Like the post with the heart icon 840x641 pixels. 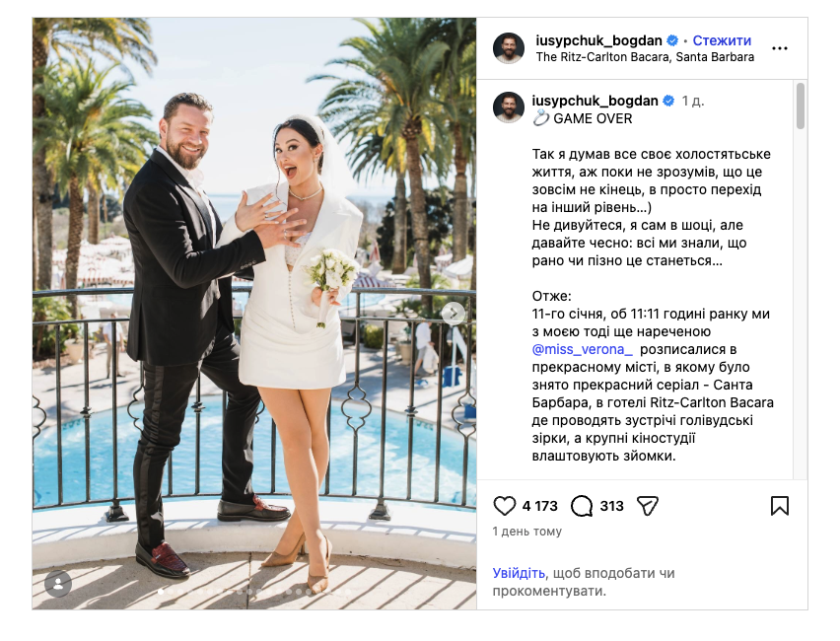pyautogui.click(x=504, y=506)
